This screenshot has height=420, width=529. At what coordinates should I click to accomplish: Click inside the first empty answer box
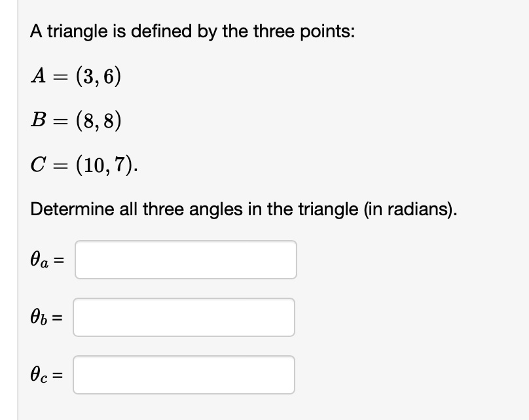pyautogui.click(x=185, y=260)
